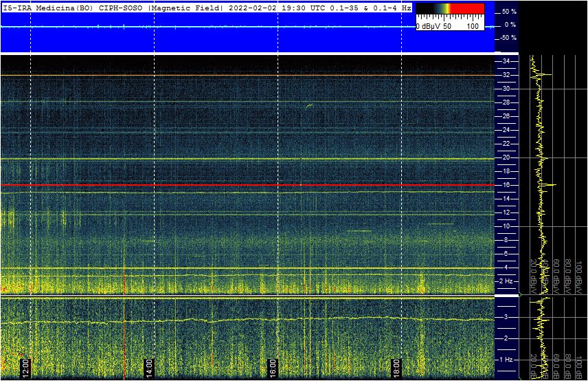Click the red section of the dBµV color scale
The image size is (588, 381).
point(466,9)
